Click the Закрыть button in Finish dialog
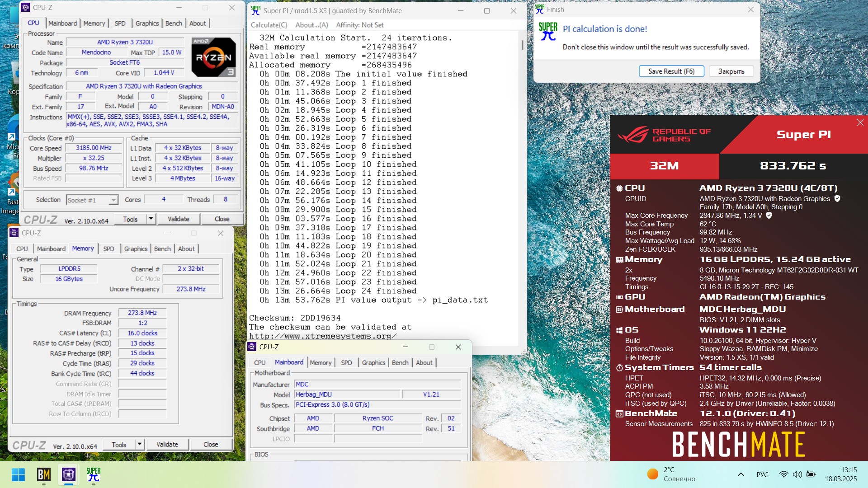This screenshot has height=488, width=868. tap(731, 71)
